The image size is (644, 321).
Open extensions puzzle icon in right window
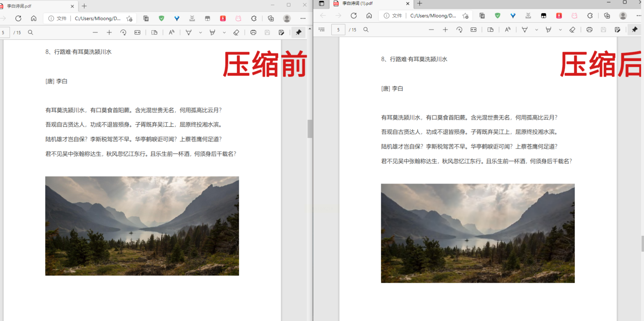590,16
